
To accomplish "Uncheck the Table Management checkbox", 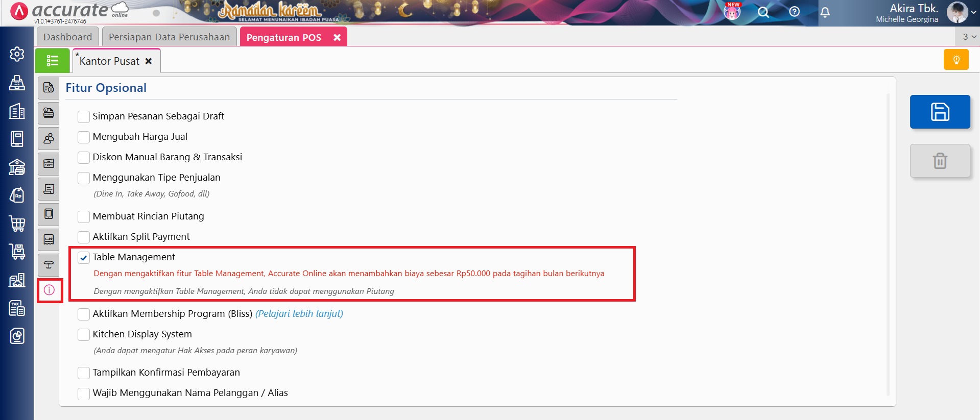I will pyautogui.click(x=84, y=258).
